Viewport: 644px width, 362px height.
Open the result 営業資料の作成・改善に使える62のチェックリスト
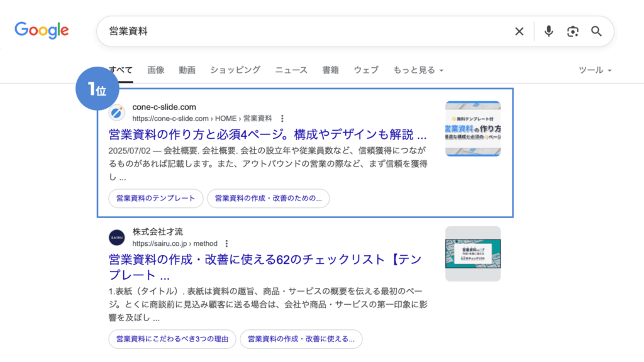coord(265,267)
